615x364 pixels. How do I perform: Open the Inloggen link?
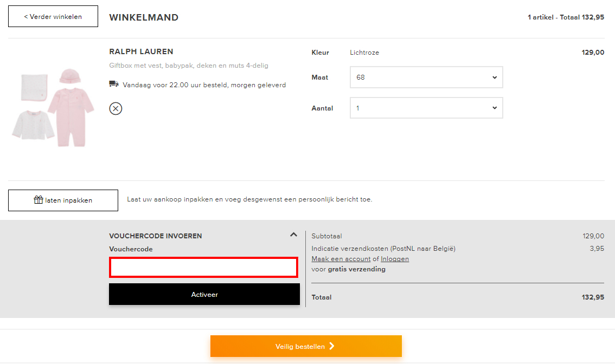point(395,259)
